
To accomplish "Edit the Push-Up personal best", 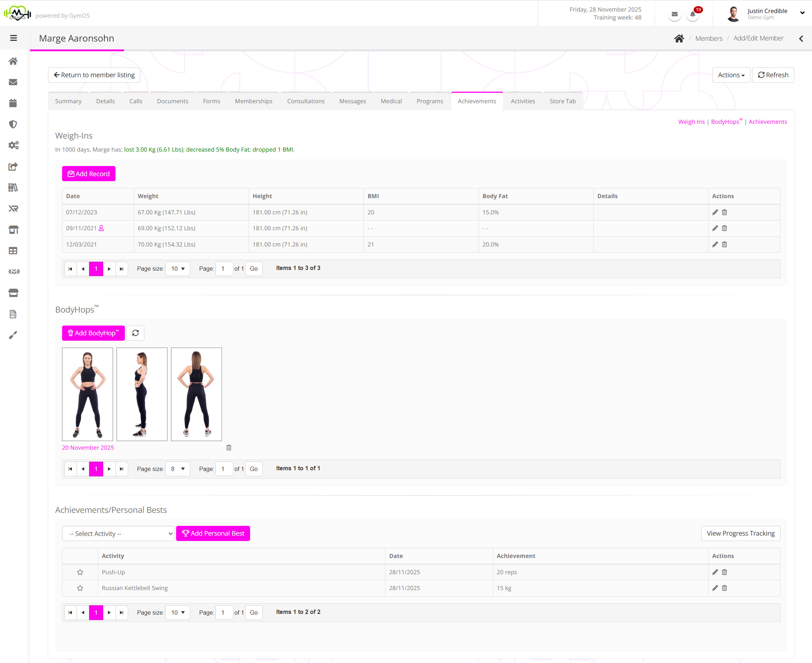I will [x=715, y=572].
